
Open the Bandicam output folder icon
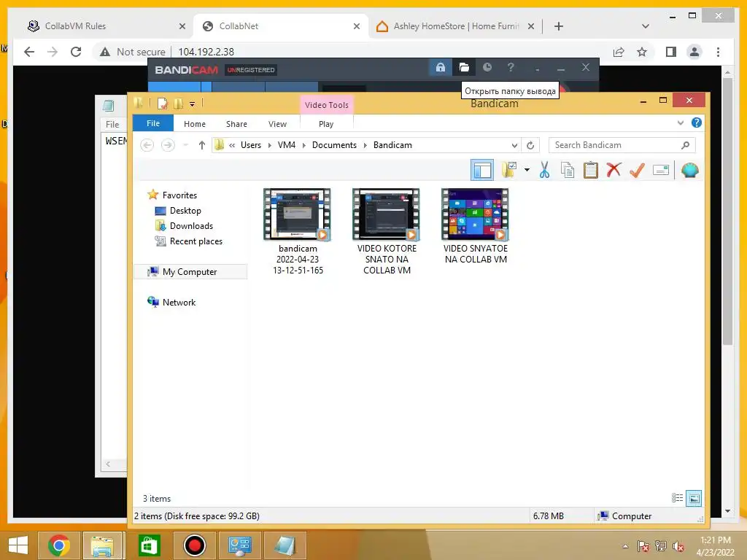464,68
